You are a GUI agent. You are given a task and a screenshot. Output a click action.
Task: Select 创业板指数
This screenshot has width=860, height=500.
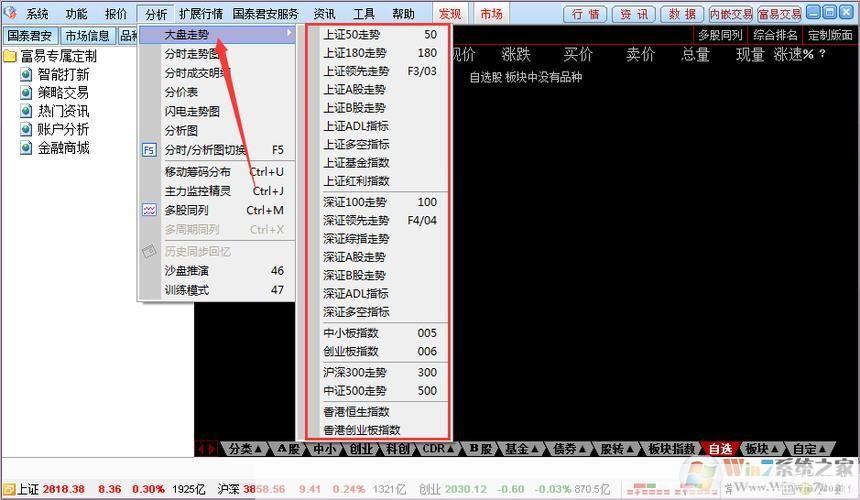click(x=380, y=351)
